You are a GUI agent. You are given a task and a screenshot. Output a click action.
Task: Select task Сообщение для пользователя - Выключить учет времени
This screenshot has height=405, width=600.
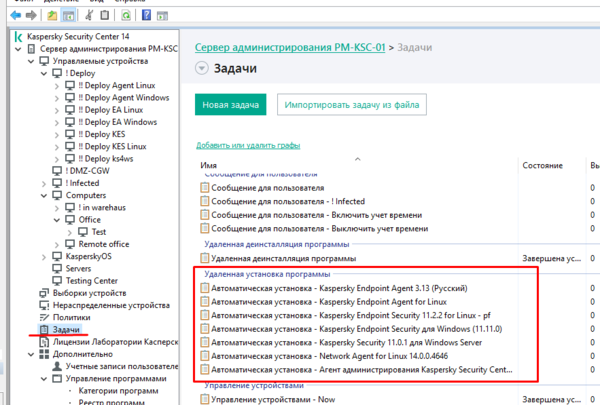click(320, 229)
